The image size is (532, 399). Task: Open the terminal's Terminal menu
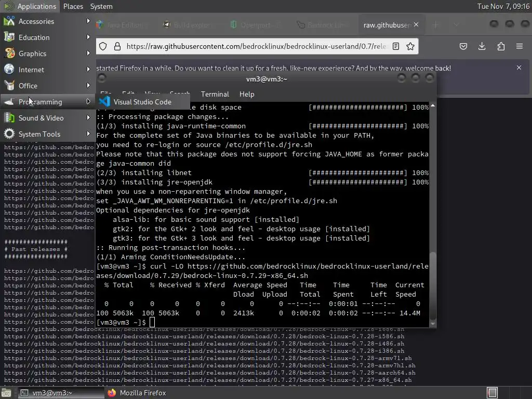pos(215,95)
